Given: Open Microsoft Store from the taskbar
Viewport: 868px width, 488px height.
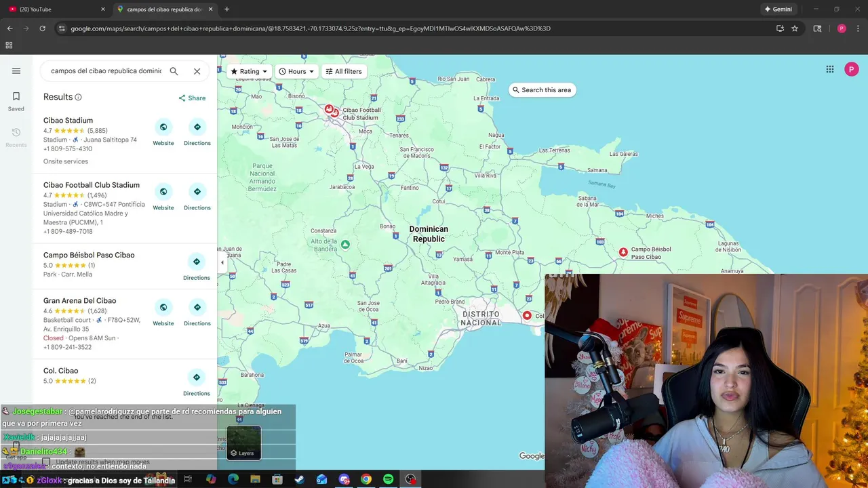Looking at the screenshot, I should (277, 479).
